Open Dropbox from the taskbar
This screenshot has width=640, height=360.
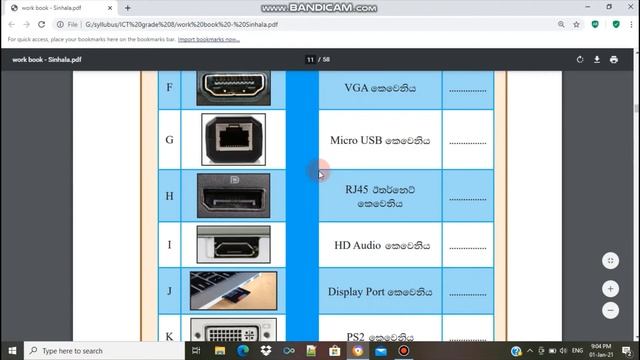coord(266,351)
